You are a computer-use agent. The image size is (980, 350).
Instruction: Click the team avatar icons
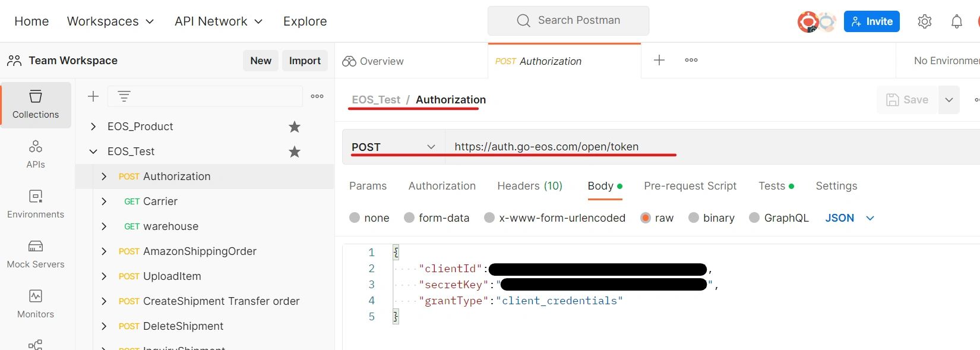click(x=817, y=21)
